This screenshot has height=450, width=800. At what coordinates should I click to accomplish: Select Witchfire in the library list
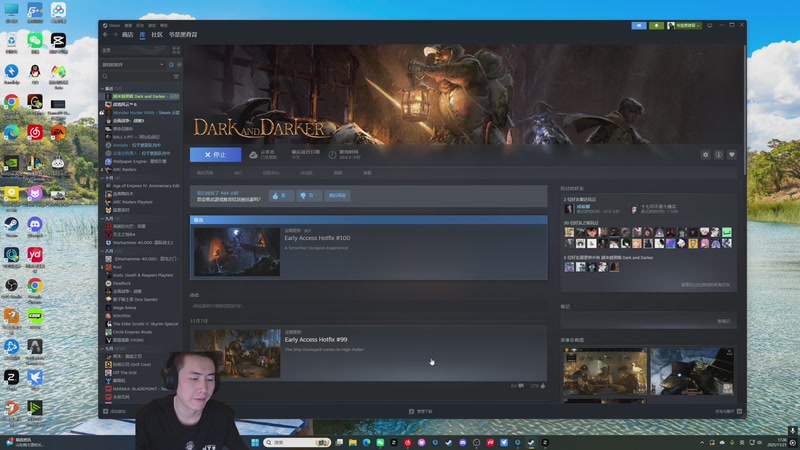142,316
